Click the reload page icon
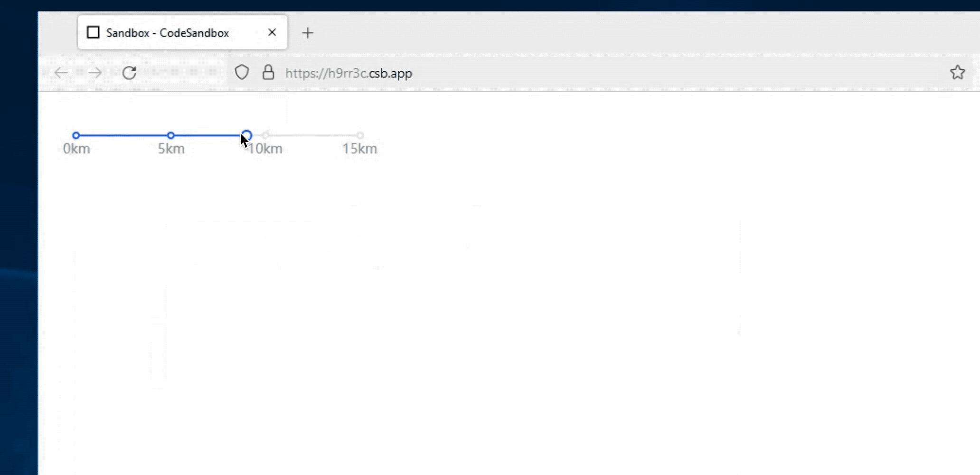 point(129,73)
